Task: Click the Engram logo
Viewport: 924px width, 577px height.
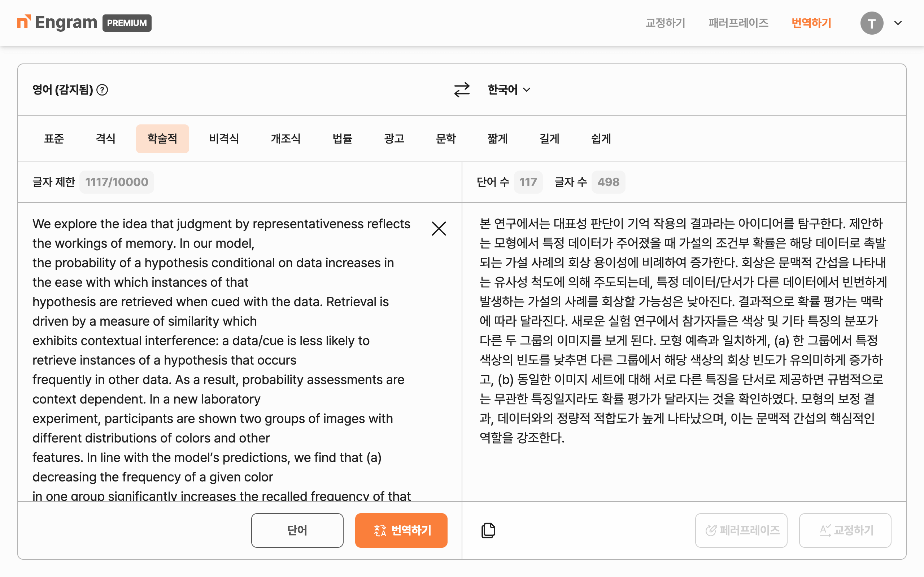Action: pyautogui.click(x=57, y=23)
